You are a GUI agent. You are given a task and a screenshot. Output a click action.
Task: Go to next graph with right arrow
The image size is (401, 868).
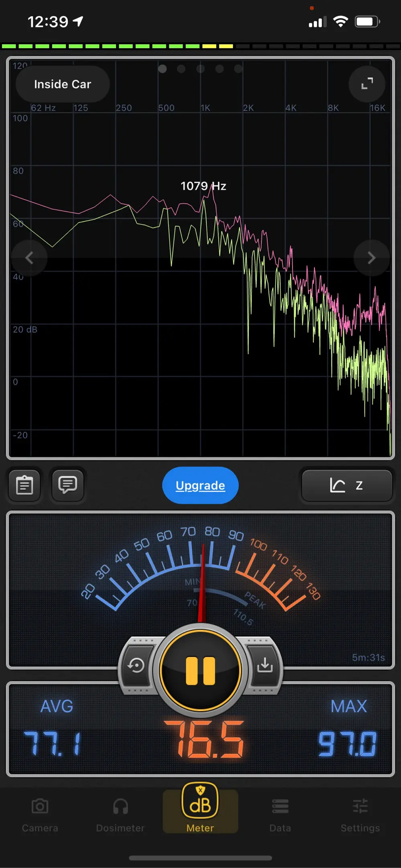tap(371, 258)
